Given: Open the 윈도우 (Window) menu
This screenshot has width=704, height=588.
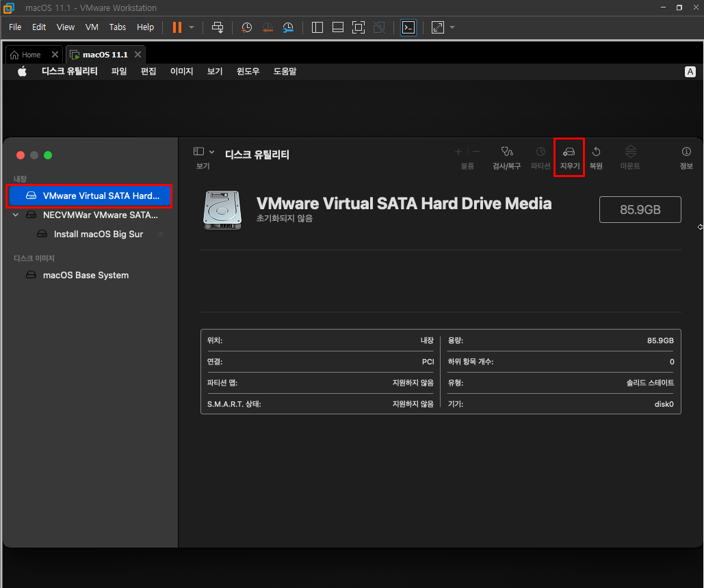Looking at the screenshot, I should coord(248,71).
